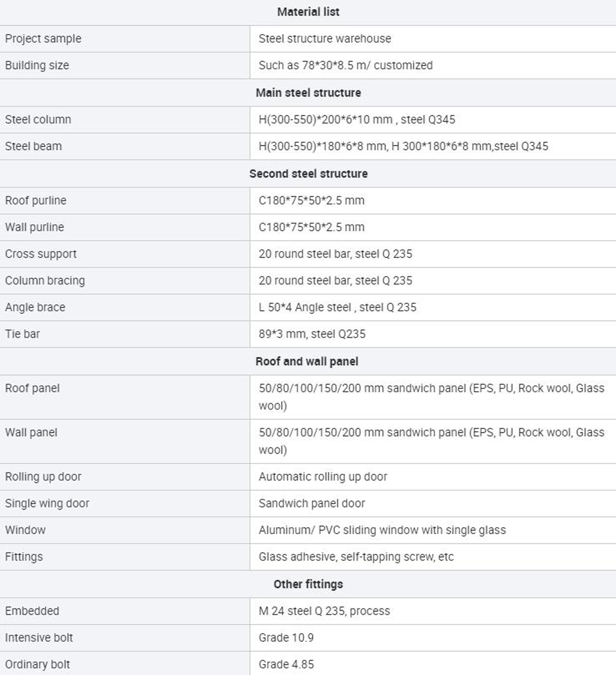616x675 pixels.
Task: Click the 'Second steel structure' section header
Action: pos(308,174)
